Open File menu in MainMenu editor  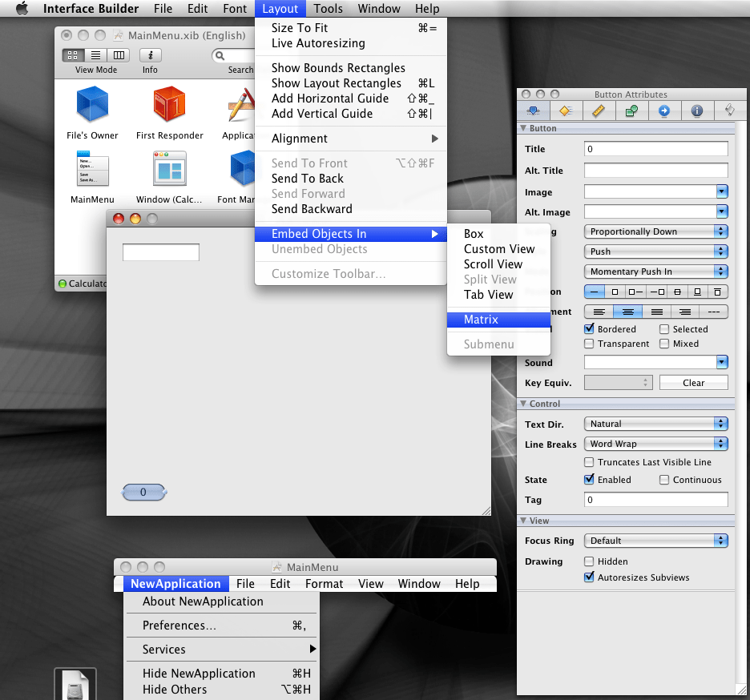245,584
